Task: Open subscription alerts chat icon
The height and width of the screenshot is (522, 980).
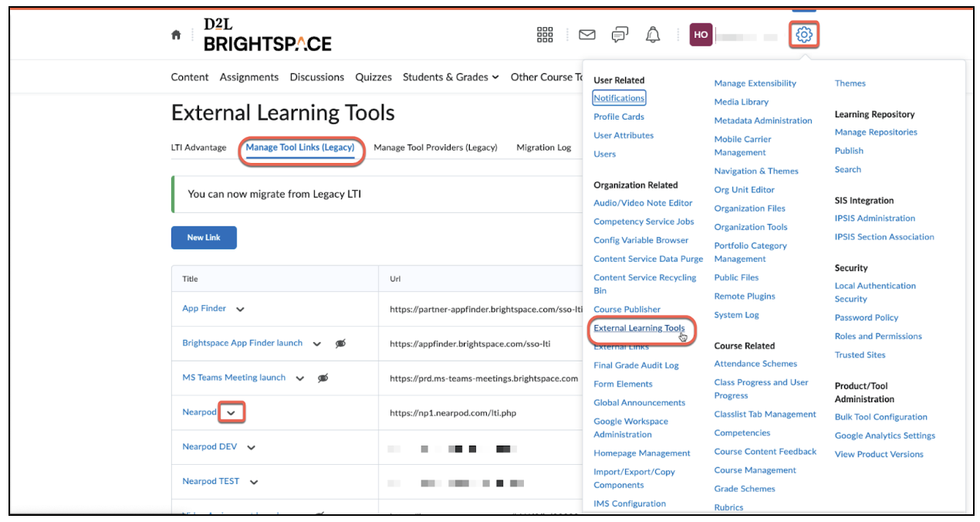Action: (620, 35)
